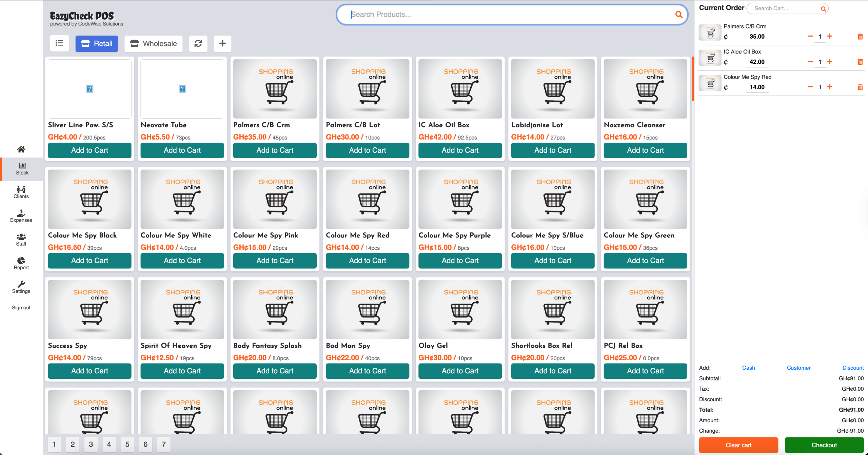Add Colour Me Spy Purple to cart

pos(460,261)
